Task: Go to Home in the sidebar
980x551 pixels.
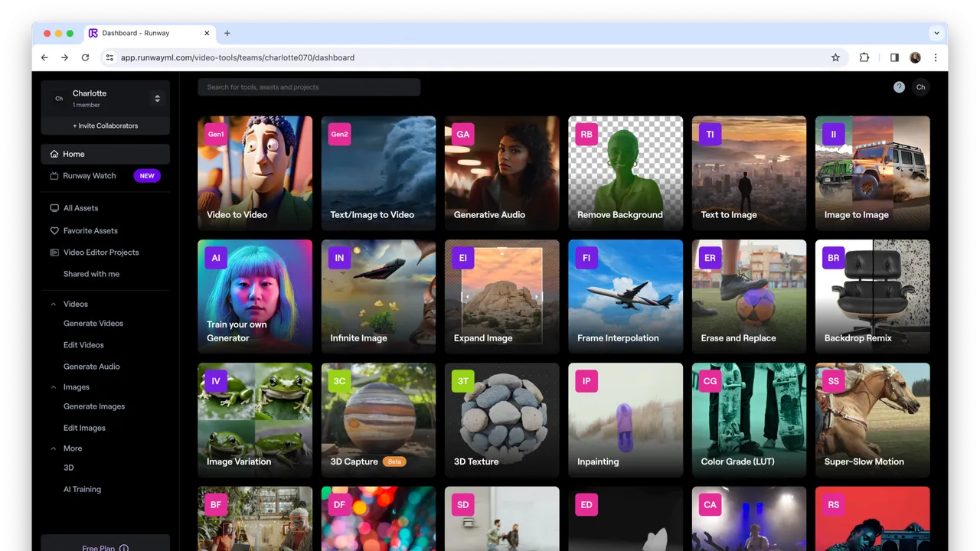Action: pos(106,154)
